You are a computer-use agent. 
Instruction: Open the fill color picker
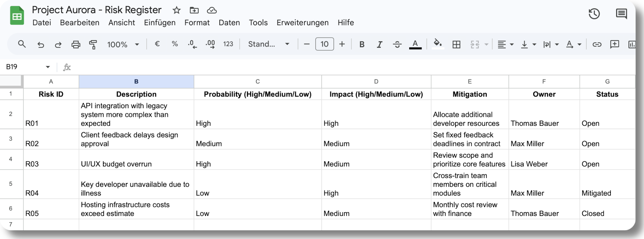pos(438,44)
